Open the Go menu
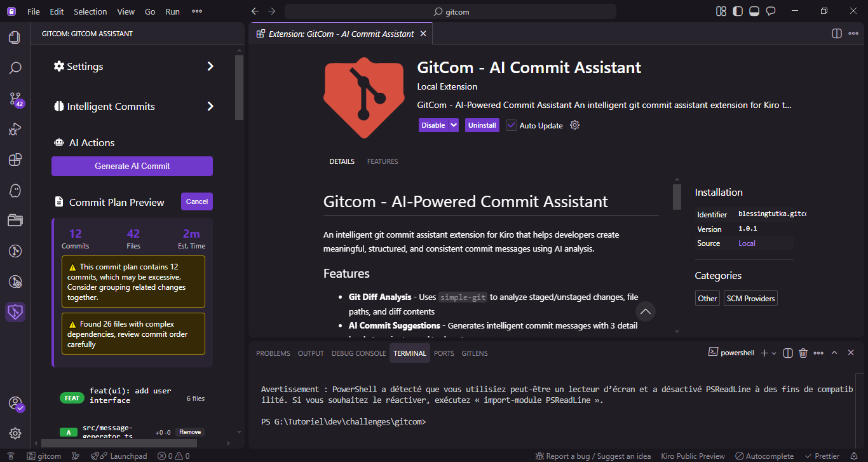The height and width of the screenshot is (462, 868). click(150, 11)
